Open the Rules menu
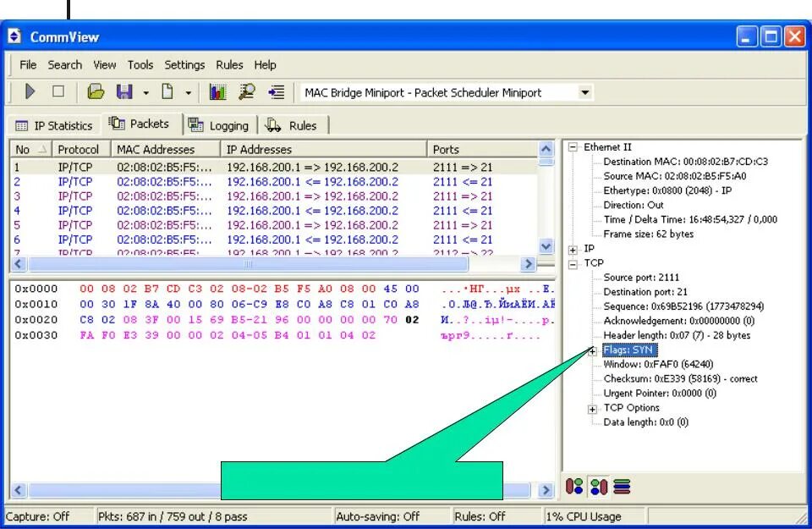 click(x=229, y=65)
